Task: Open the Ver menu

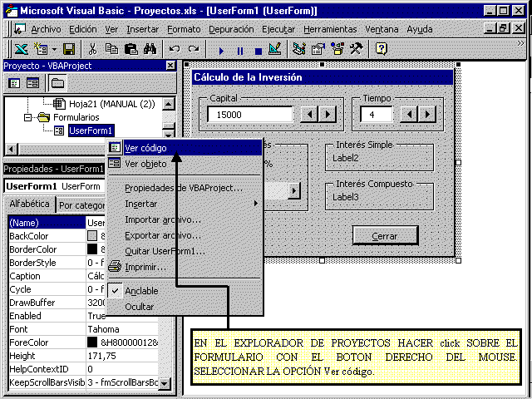Action: tap(111, 30)
